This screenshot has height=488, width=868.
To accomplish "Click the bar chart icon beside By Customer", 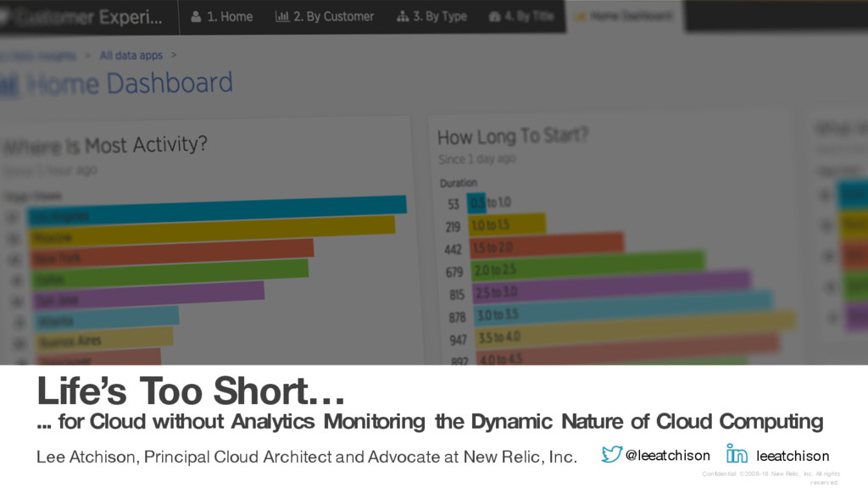I will pos(281,17).
